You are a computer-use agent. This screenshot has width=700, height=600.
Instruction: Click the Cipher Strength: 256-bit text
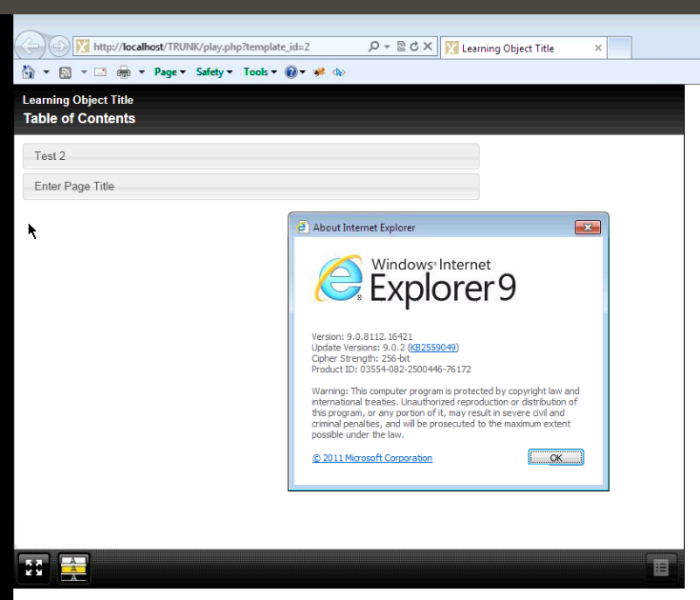360,358
